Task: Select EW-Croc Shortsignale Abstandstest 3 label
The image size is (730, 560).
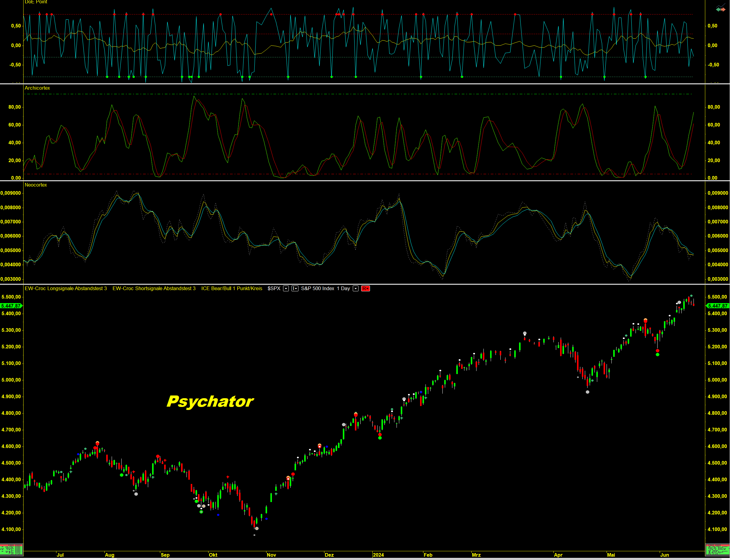Action: tap(154, 288)
